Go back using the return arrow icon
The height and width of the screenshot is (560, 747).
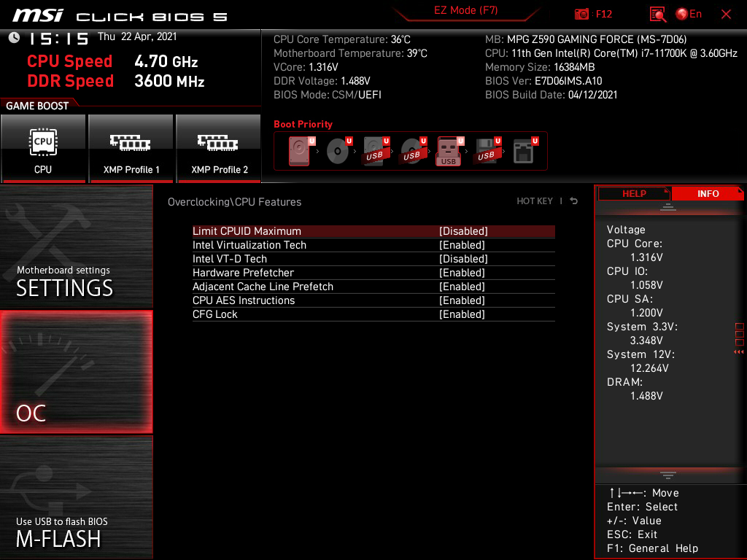(x=573, y=201)
